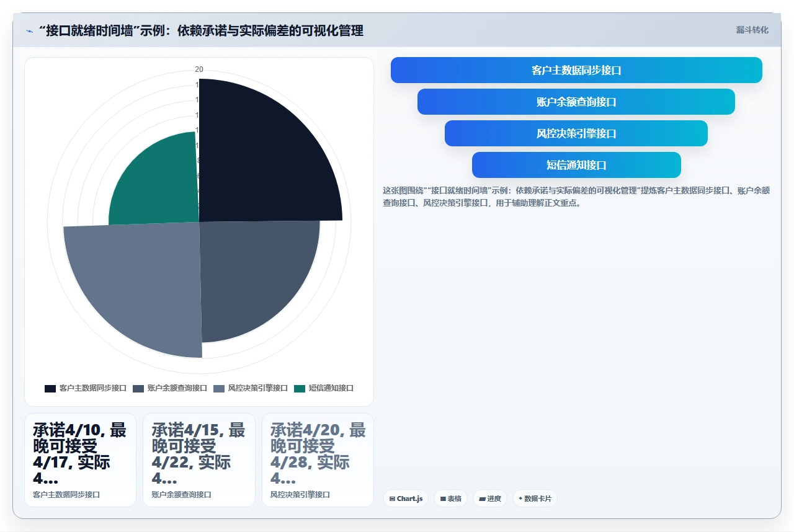Click 客户主数据同步接口 caption under first card

coord(66,495)
